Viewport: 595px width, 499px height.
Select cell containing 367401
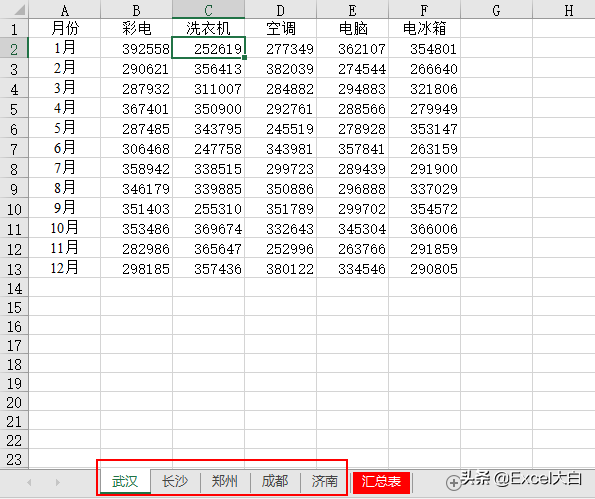[x=137, y=109]
